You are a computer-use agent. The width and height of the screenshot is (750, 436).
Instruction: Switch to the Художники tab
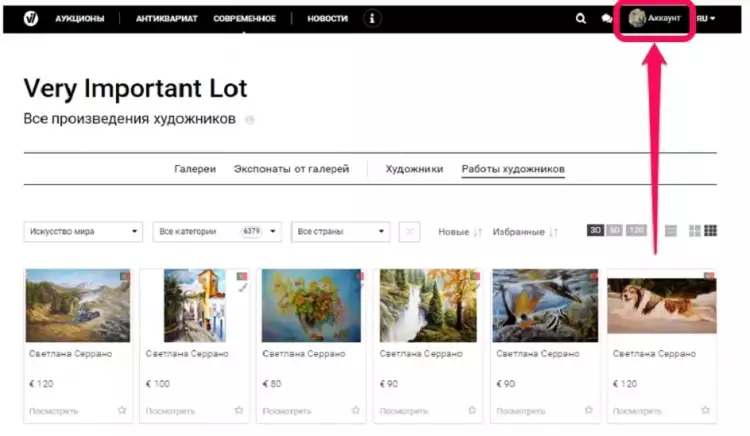coord(414,169)
